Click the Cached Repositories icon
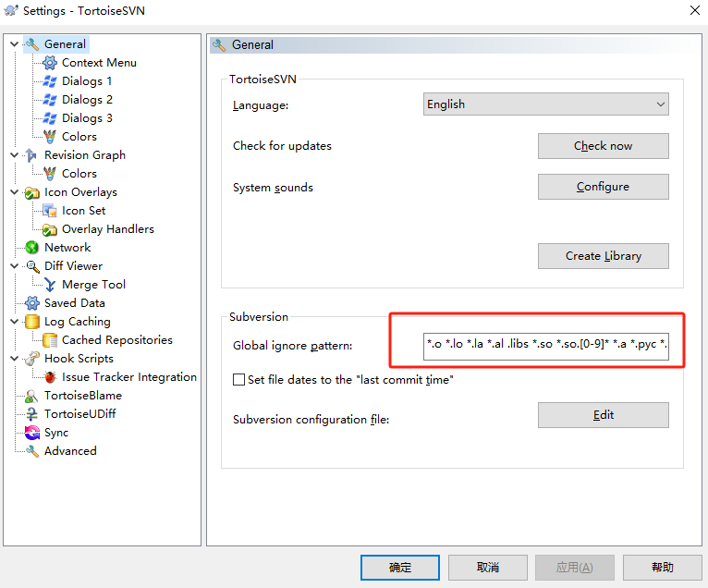 coord(50,340)
